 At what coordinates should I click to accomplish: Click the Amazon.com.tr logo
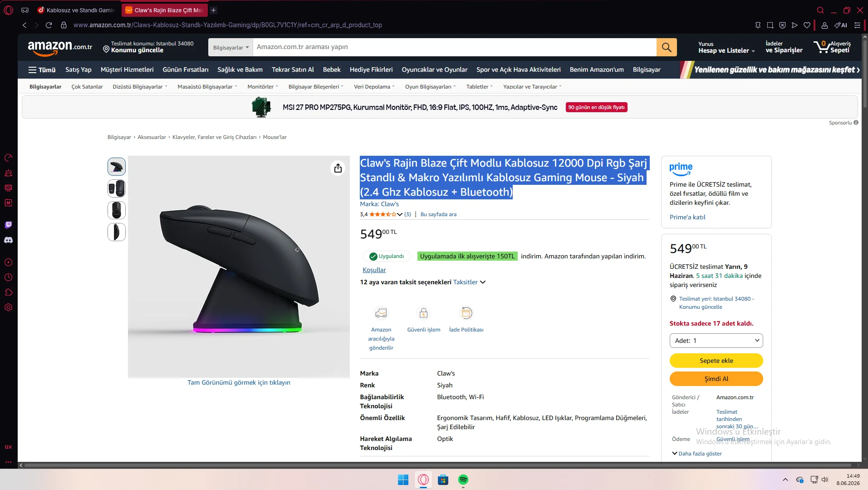[60, 47]
